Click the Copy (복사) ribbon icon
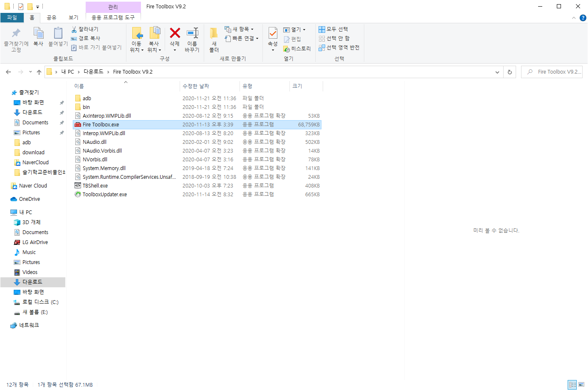The height and width of the screenshot is (390, 588). (x=38, y=37)
